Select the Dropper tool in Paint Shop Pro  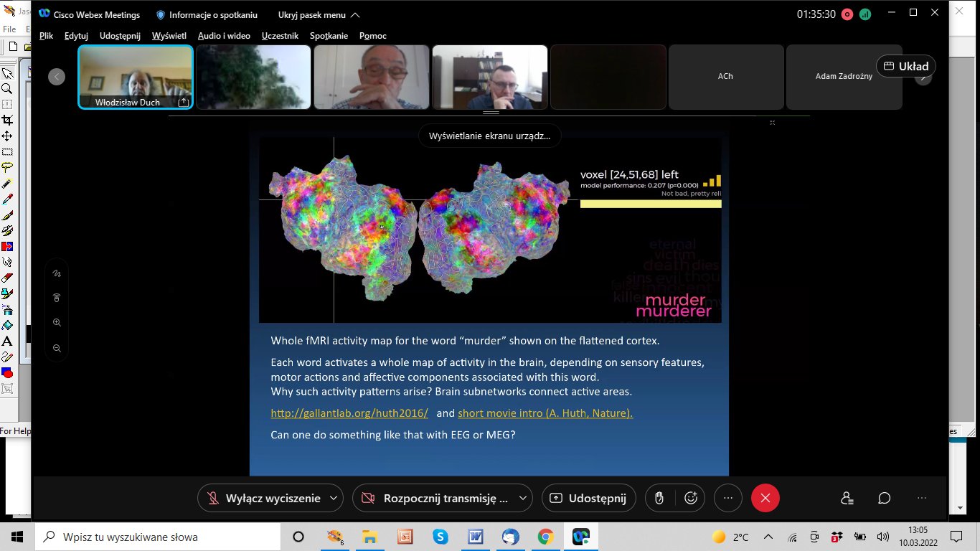pyautogui.click(x=7, y=199)
